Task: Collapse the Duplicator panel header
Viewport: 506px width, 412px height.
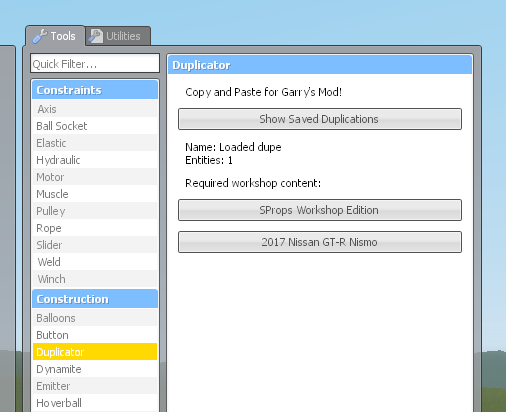Action: click(320, 65)
